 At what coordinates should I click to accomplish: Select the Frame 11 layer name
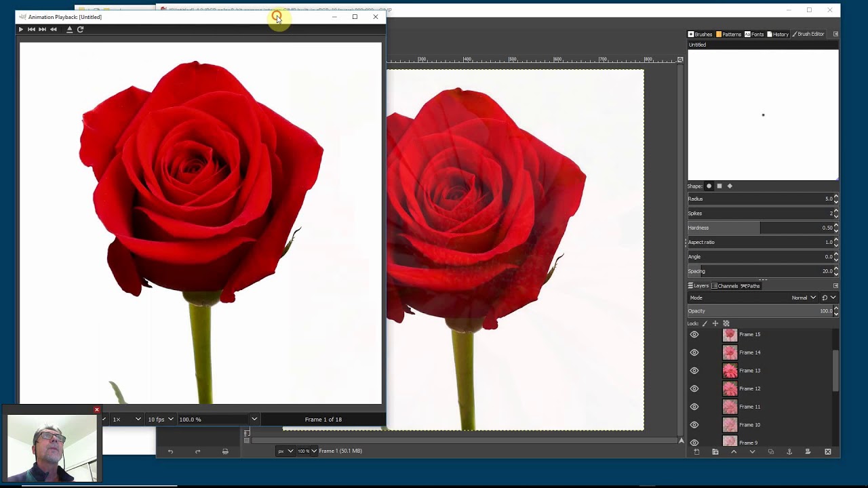[749, 407]
